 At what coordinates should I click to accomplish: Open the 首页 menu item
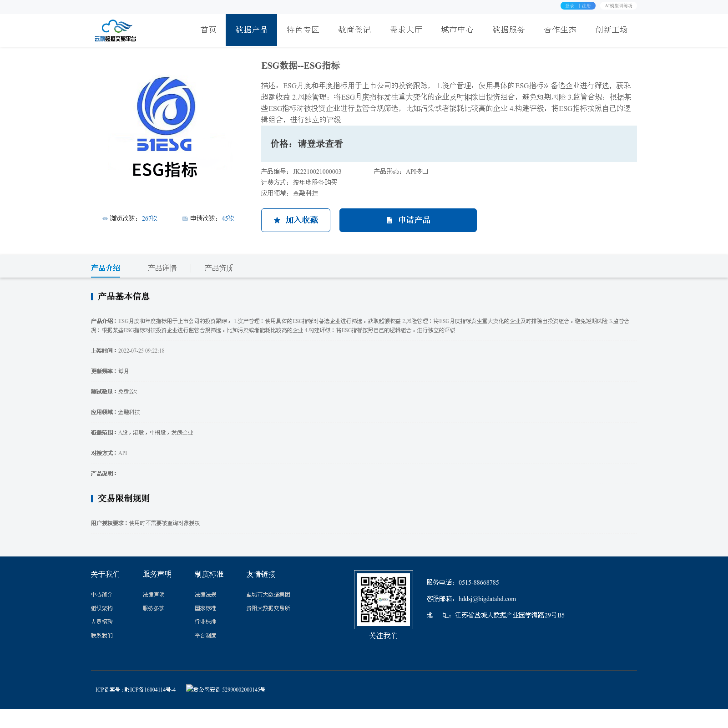pos(208,30)
